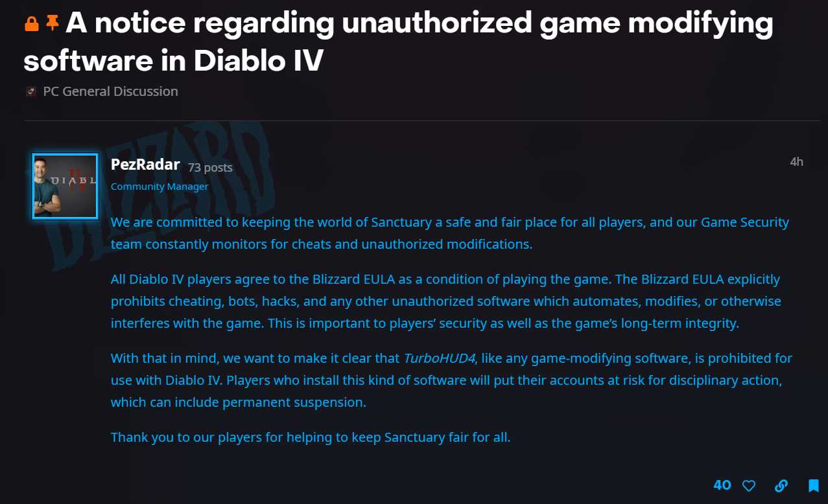
Task: Click the 'Thank you to our players' line
Action: click(311, 437)
